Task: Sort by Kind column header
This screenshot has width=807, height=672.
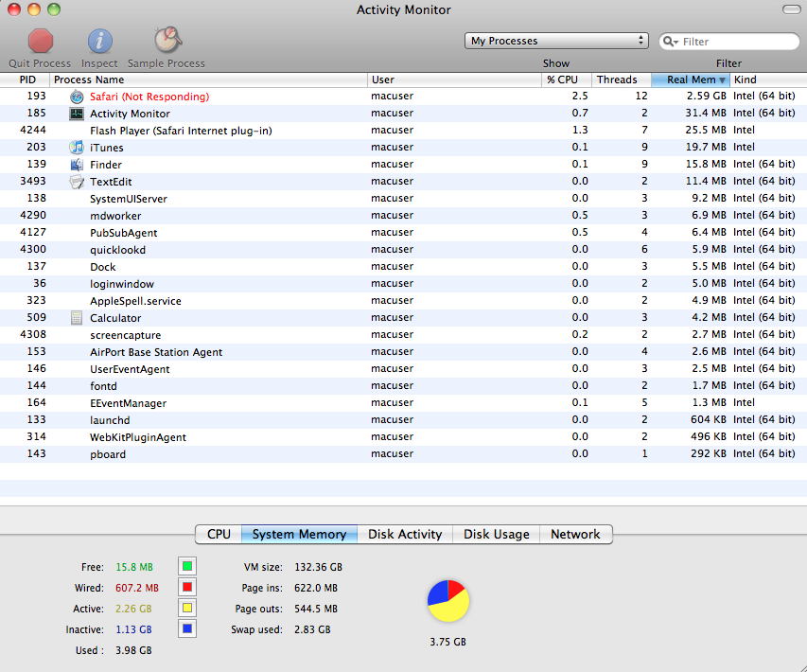Action: (768, 80)
